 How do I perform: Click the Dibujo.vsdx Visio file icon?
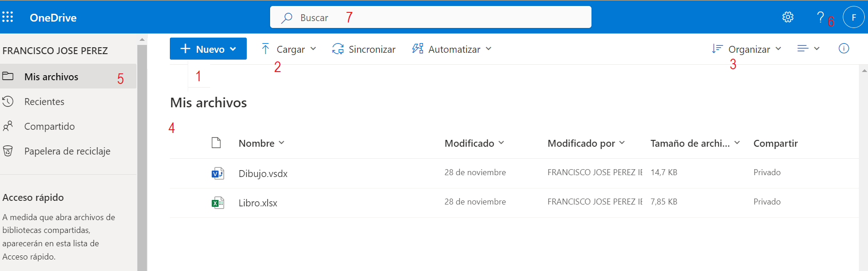point(217,173)
